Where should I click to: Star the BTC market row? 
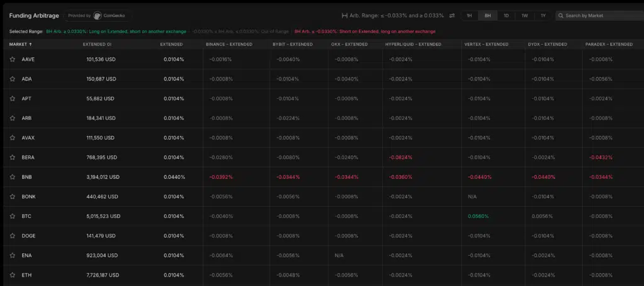(13, 216)
